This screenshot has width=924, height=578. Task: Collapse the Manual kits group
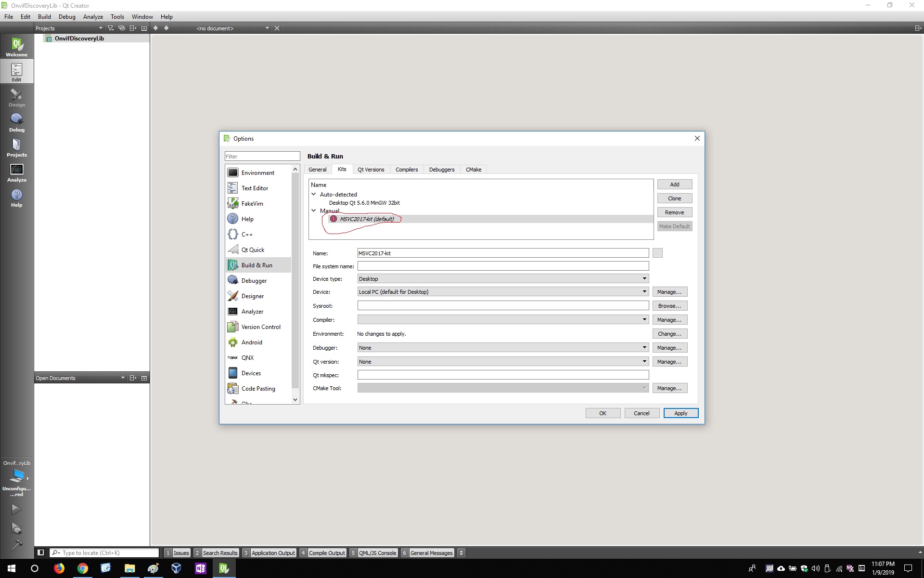[314, 210]
